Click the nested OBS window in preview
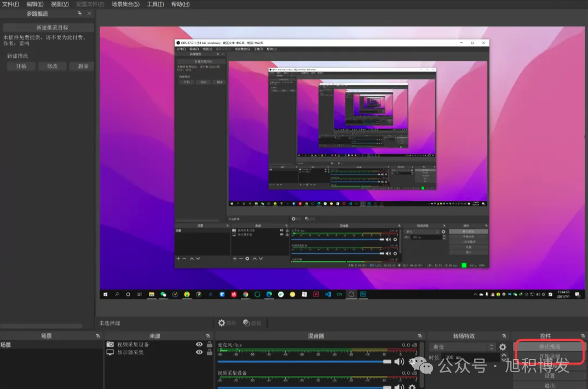This screenshot has width=588, height=389. coord(332,154)
